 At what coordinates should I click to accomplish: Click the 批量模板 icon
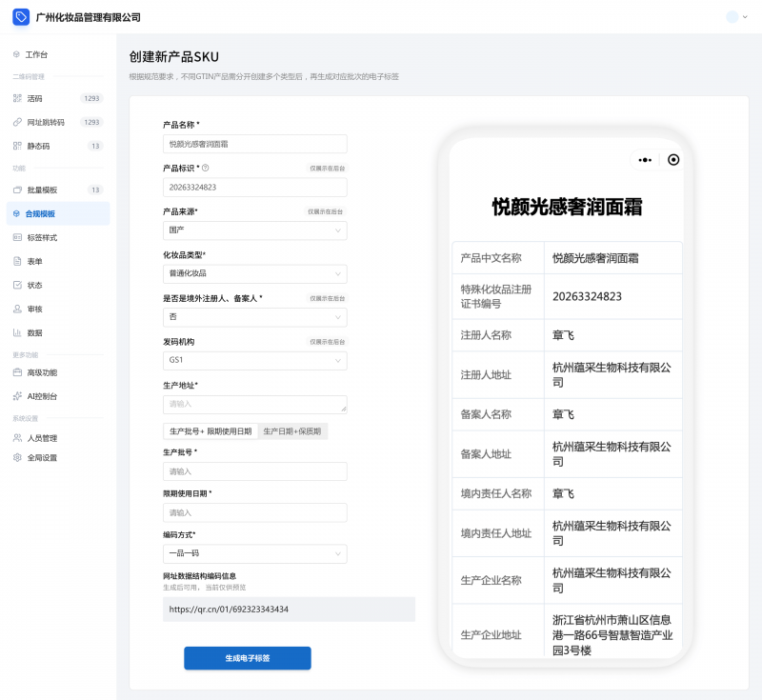17,190
